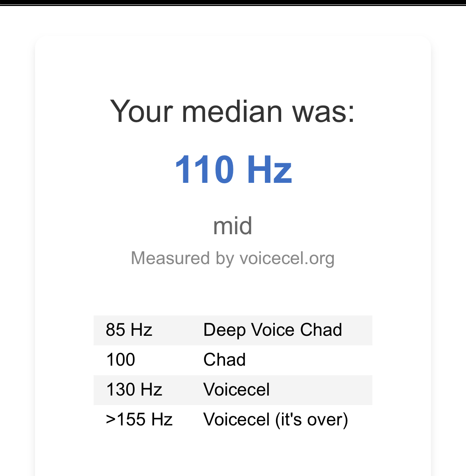Screen dimensions: 466x476
Task: Click the '110' number in result
Action: pyautogui.click(x=204, y=170)
